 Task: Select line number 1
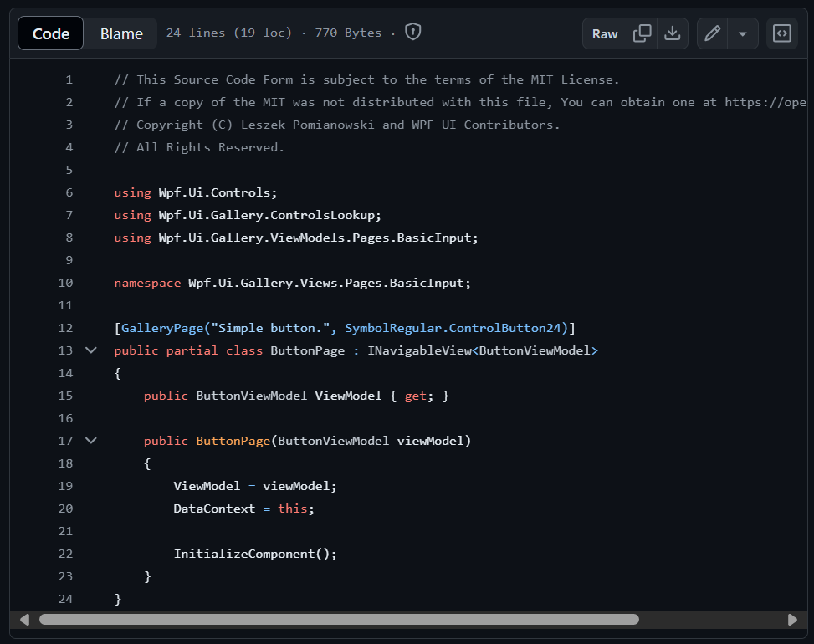[69, 79]
